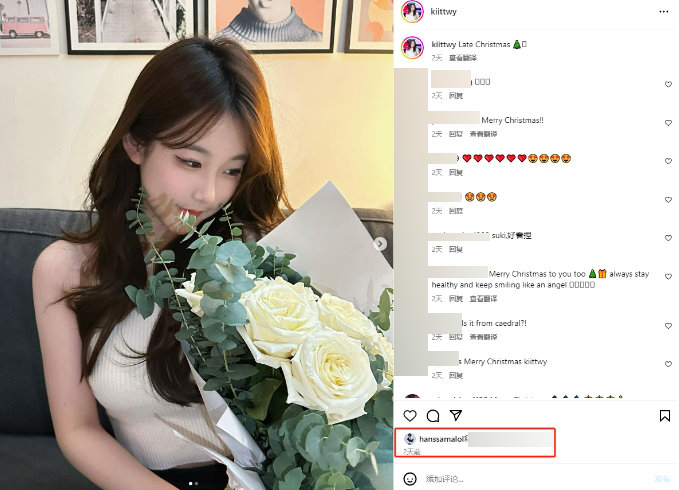679x490 pixels.
Task: Select the second carousel dot indicator
Action: [196, 483]
